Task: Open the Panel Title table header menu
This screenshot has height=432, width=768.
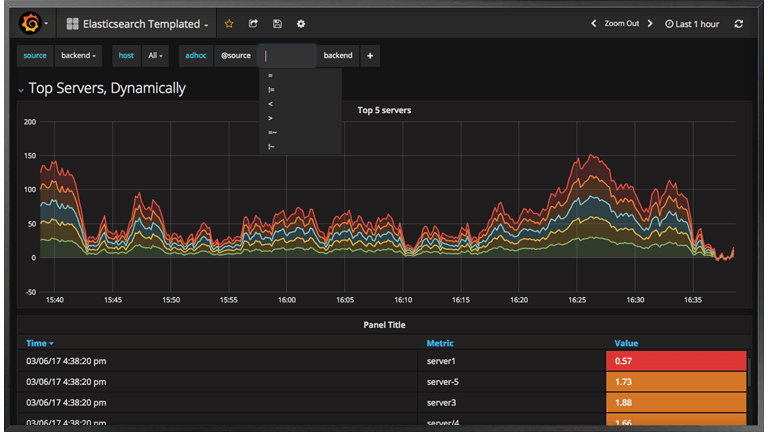Action: 384,325
